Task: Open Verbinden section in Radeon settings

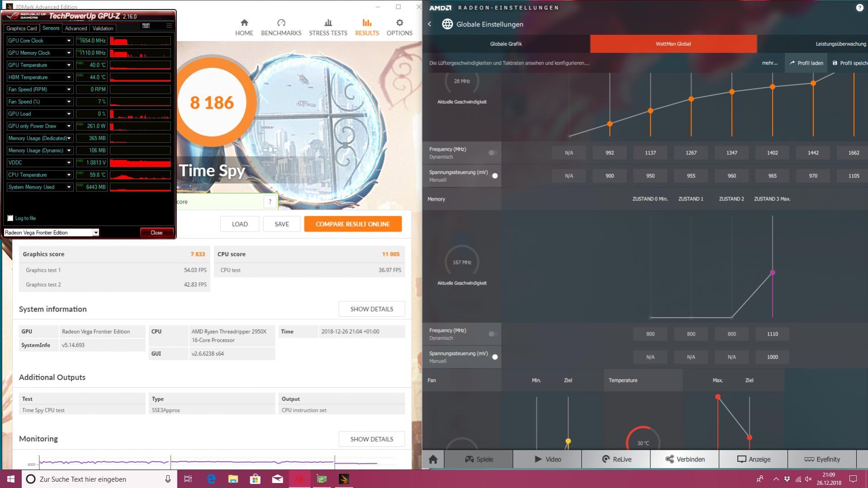Action: 685,459
